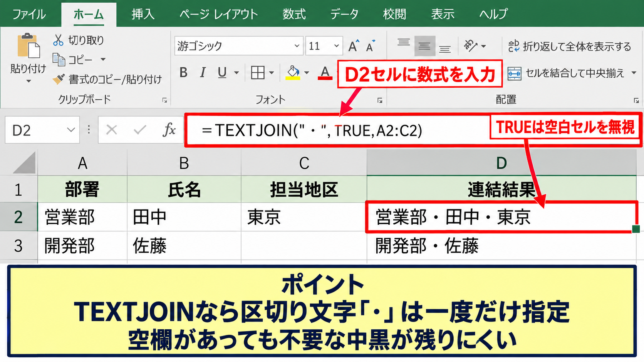644x362 pixels.
Task: Select top vertical alignment icon
Action: click(404, 43)
